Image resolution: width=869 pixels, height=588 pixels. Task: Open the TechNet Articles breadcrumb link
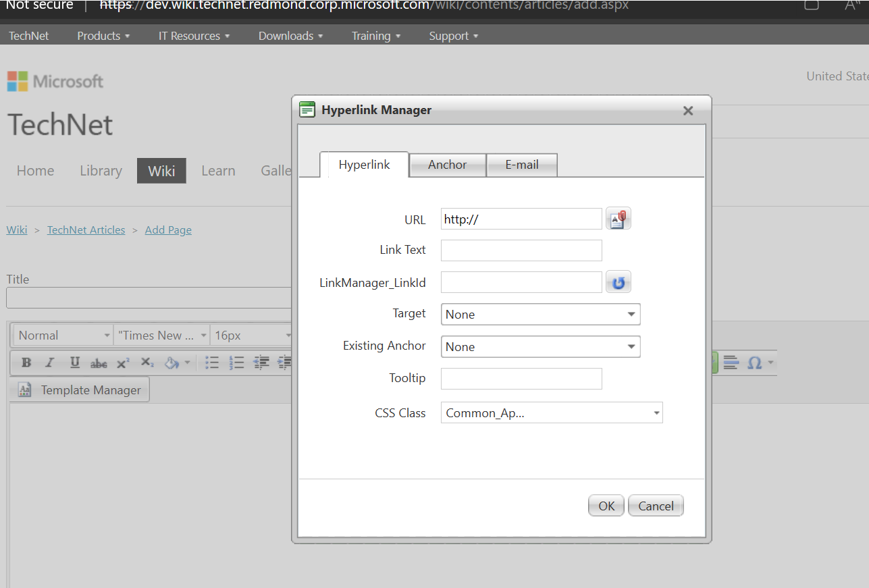(86, 230)
